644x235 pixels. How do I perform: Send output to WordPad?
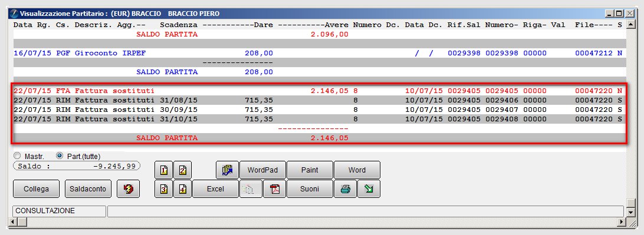[263, 170]
